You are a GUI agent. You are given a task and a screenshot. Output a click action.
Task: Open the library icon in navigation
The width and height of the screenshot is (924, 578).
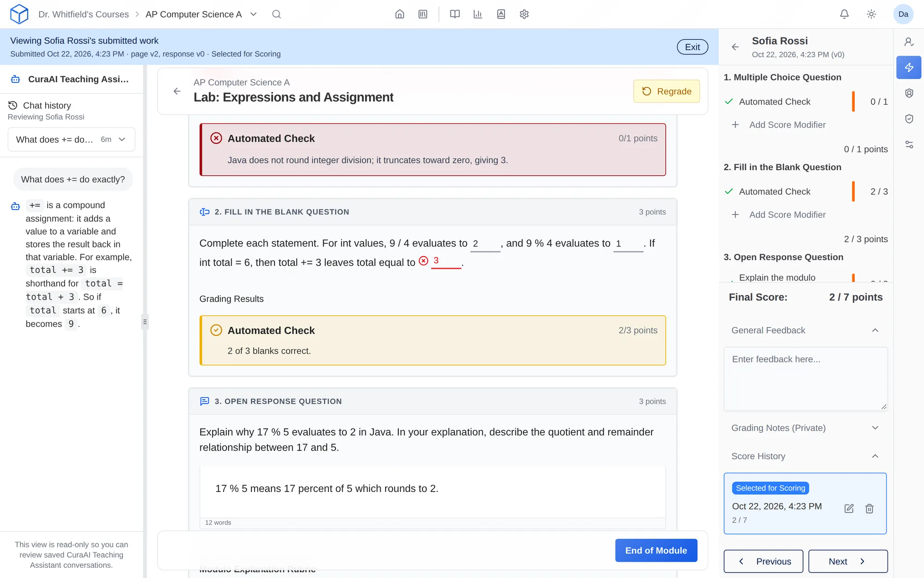[423, 14]
